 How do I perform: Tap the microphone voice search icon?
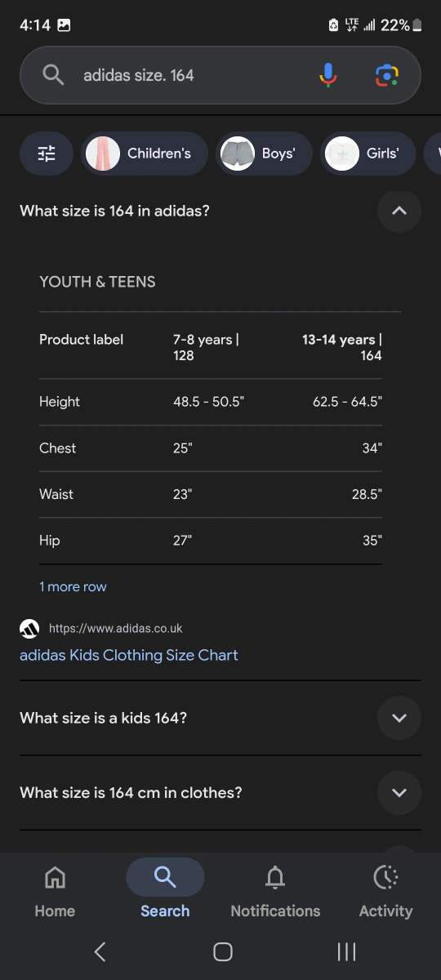327,75
